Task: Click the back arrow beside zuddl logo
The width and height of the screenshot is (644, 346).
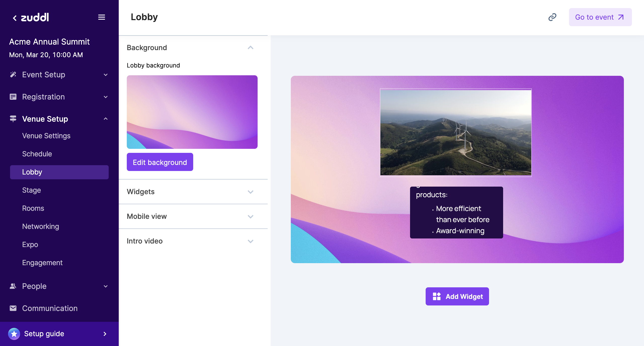Action: pos(15,18)
